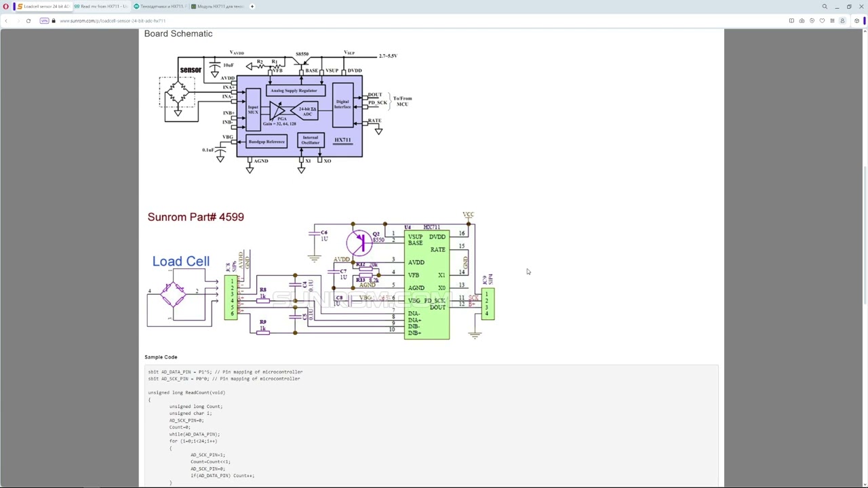The height and width of the screenshot is (488, 868).
Task: Click the 'if(AD_DATA_PIN) Count++;' code line
Action: (x=222, y=476)
